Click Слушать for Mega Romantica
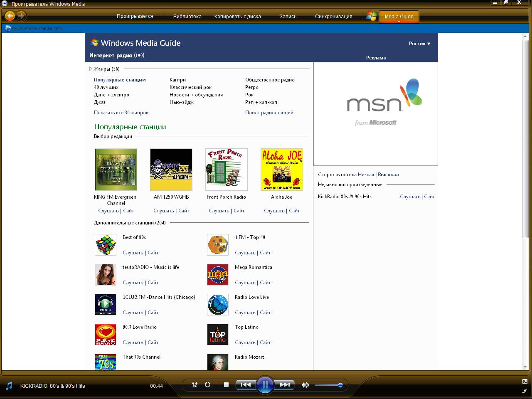532x399 pixels. coord(245,283)
